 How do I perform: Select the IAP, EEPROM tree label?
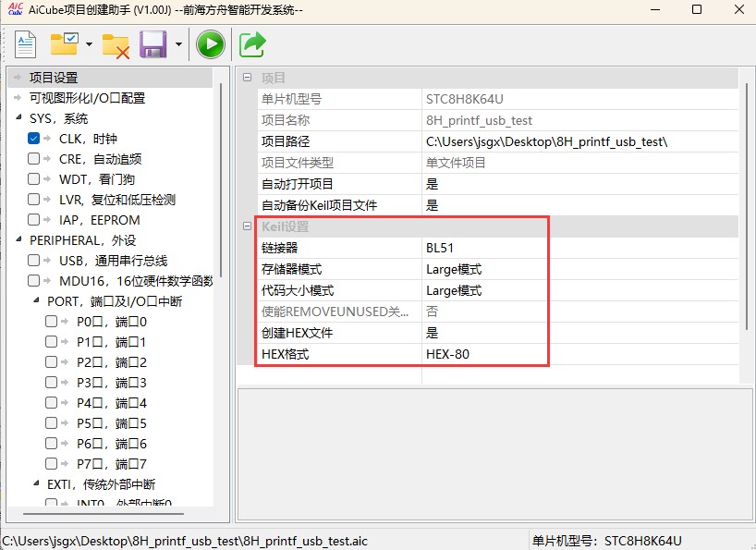click(x=100, y=220)
